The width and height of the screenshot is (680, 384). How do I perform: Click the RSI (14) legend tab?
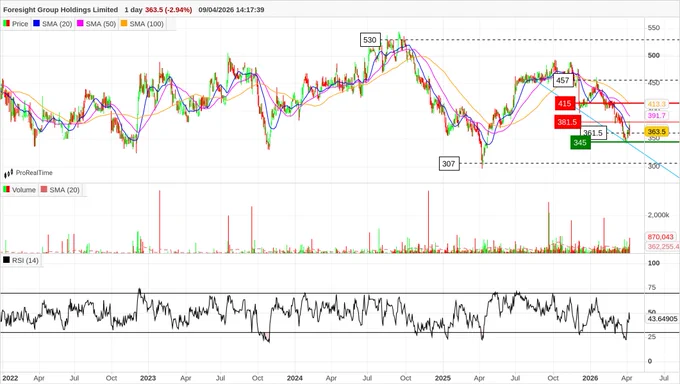tap(21, 260)
